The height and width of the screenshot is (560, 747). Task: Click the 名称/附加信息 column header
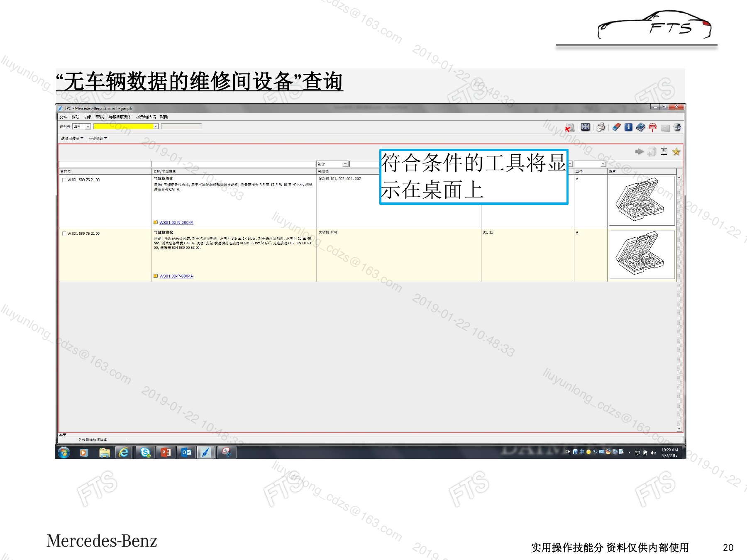point(234,171)
